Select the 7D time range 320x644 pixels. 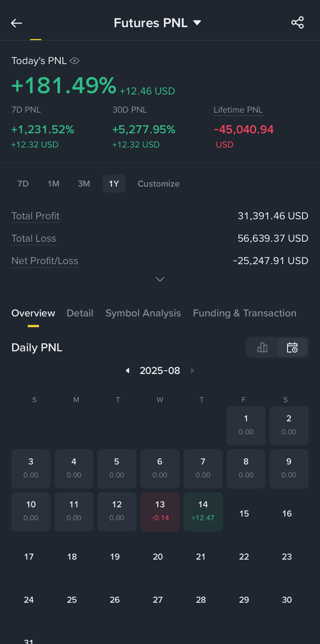coord(23,184)
